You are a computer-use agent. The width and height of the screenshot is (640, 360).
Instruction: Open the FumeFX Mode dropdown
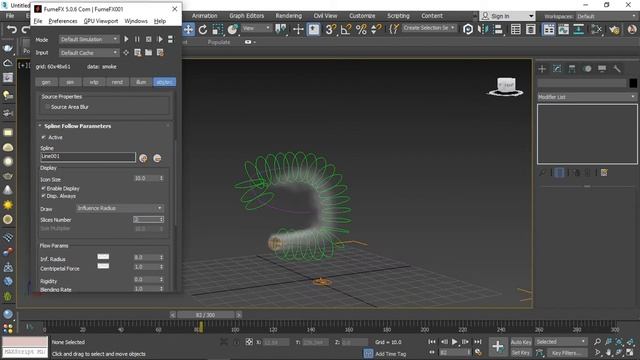click(89, 39)
